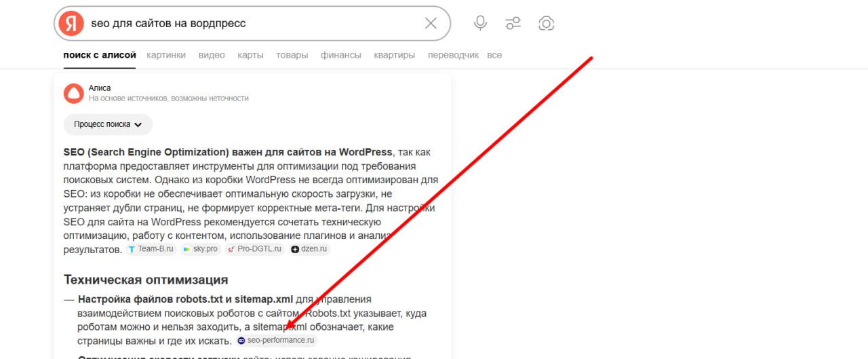Open the Pro-DGTL.ru source link
868x359 pixels.
pyautogui.click(x=255, y=249)
